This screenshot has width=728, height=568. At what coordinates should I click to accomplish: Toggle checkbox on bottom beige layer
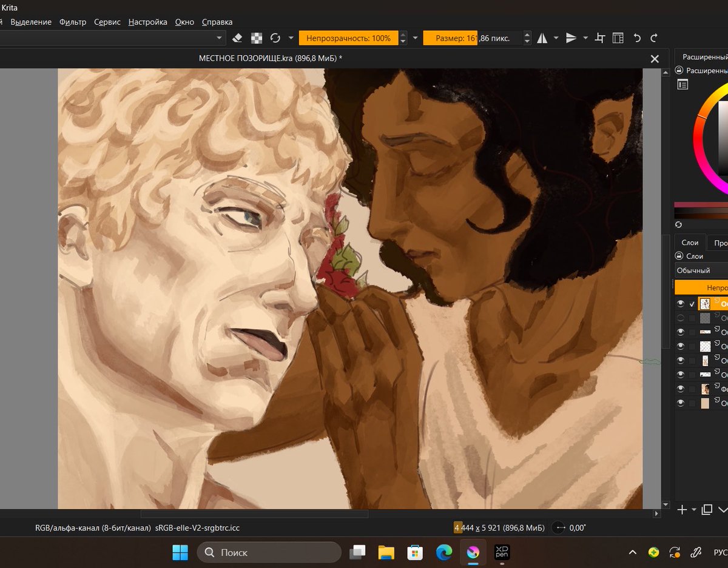click(692, 403)
